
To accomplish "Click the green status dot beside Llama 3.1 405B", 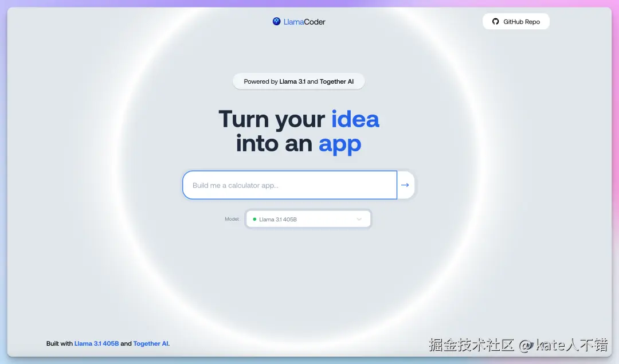I will (x=254, y=219).
